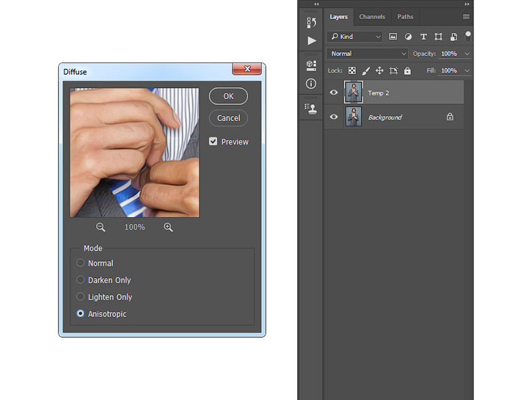Toggle the Preview checkbox
The width and height of the screenshot is (532, 400).
(x=213, y=142)
